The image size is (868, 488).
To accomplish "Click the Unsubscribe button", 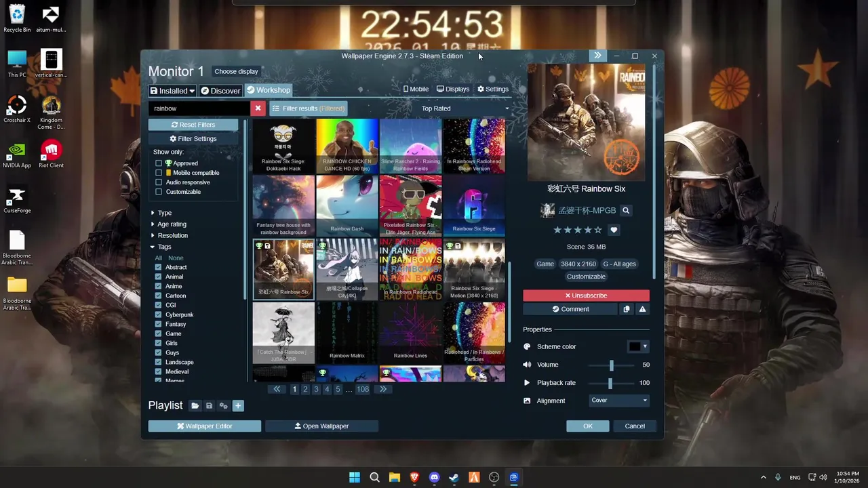I will pos(586,296).
